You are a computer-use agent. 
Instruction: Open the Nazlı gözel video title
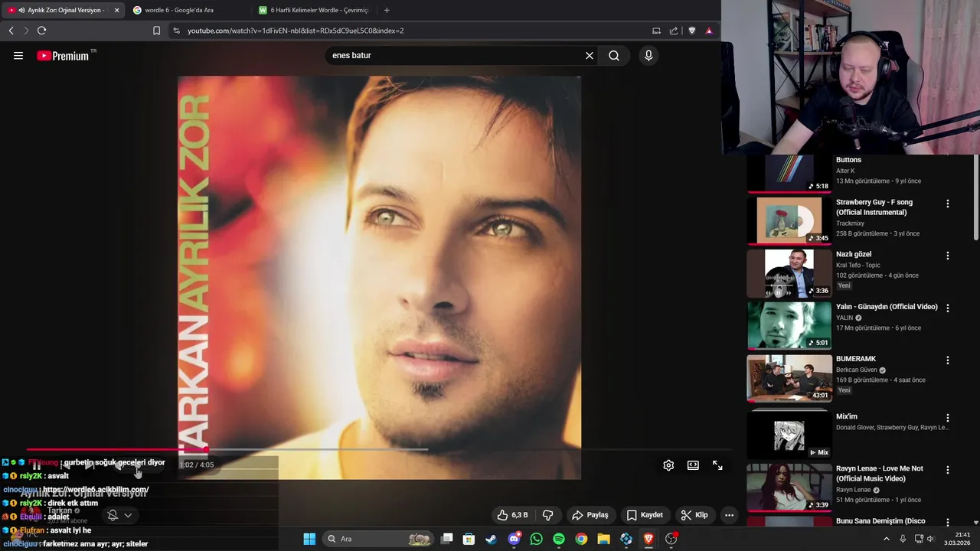(x=854, y=254)
